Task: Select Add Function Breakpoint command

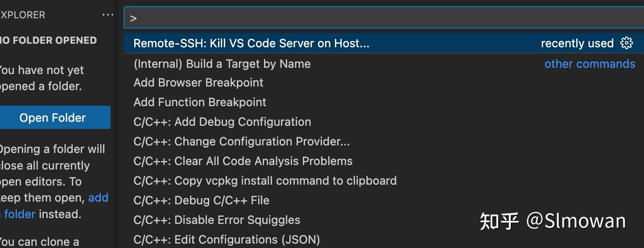Action: pyautogui.click(x=200, y=102)
